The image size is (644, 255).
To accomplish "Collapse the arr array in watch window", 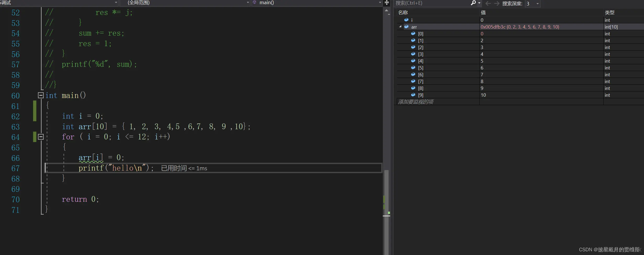I will click(400, 27).
